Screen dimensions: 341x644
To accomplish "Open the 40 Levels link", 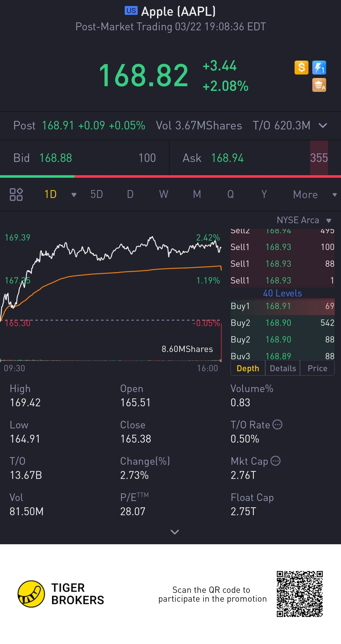I will pyautogui.click(x=282, y=293).
